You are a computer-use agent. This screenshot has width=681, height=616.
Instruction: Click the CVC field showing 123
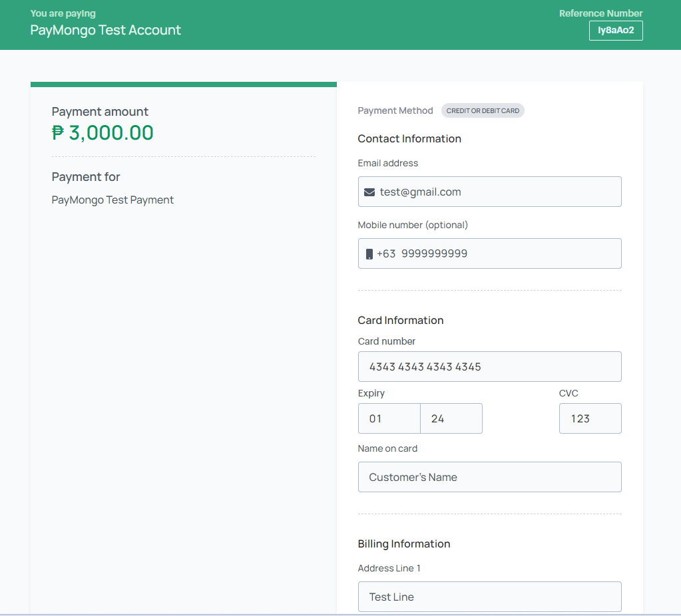coord(590,418)
